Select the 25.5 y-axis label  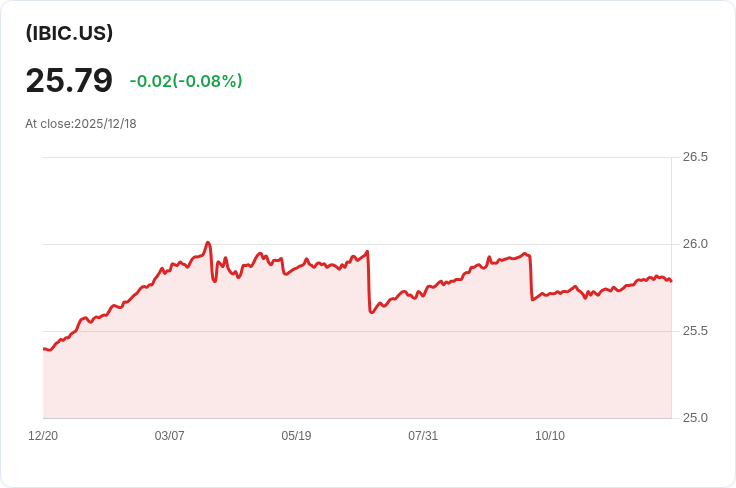point(695,331)
